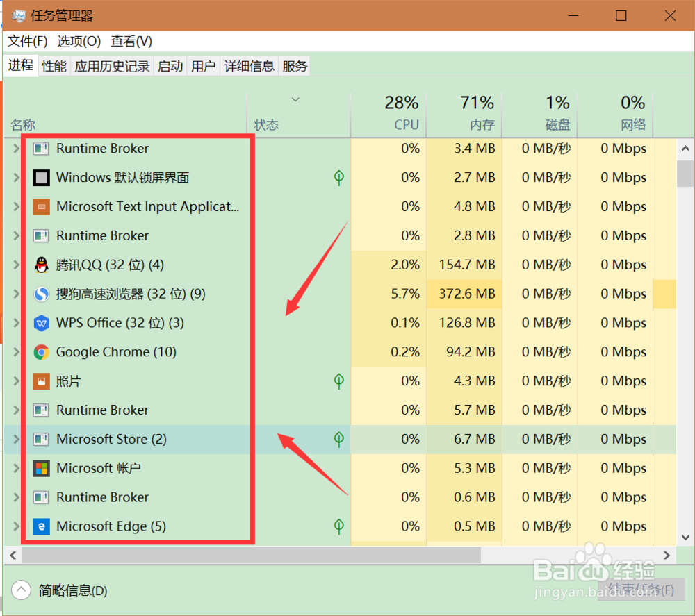
Task: Click the Tencent QQ penguin icon
Action: pyautogui.click(x=41, y=265)
